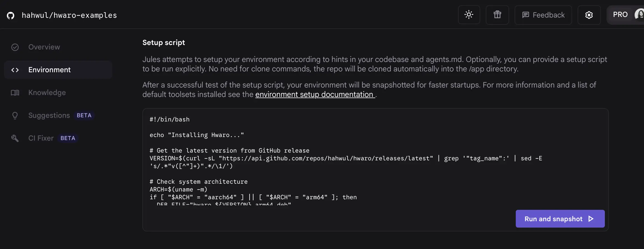644x249 pixels.
Task: Open the Overview tab
Action: (x=44, y=47)
